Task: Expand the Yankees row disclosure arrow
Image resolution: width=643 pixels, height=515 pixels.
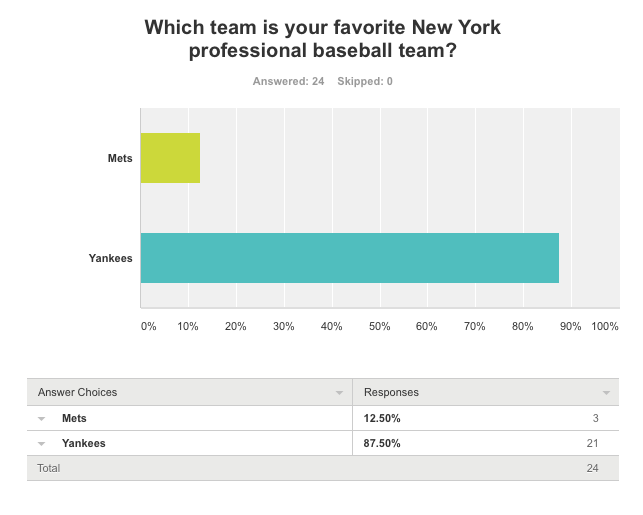Action: (x=43, y=443)
